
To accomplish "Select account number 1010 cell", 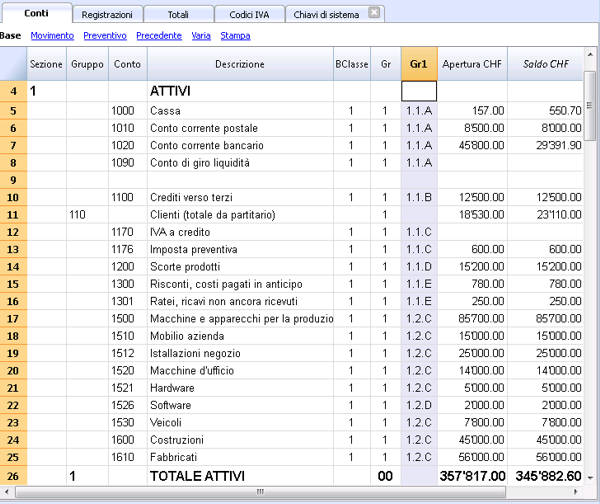I will [x=127, y=128].
